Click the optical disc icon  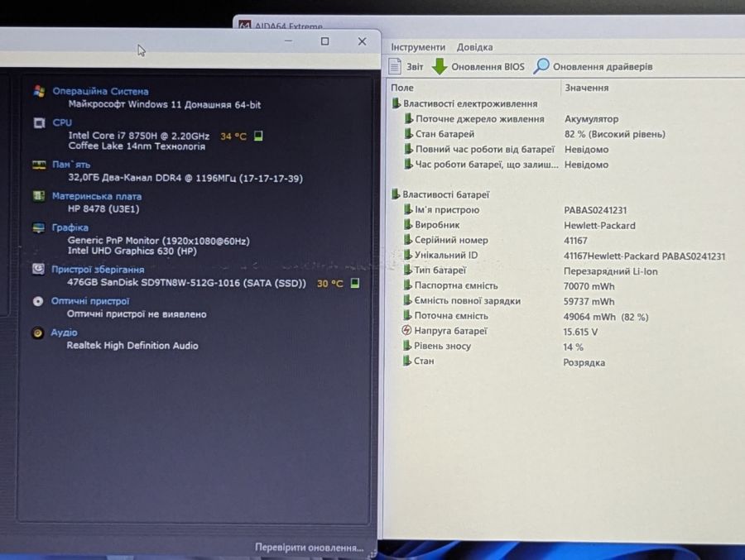point(38,301)
